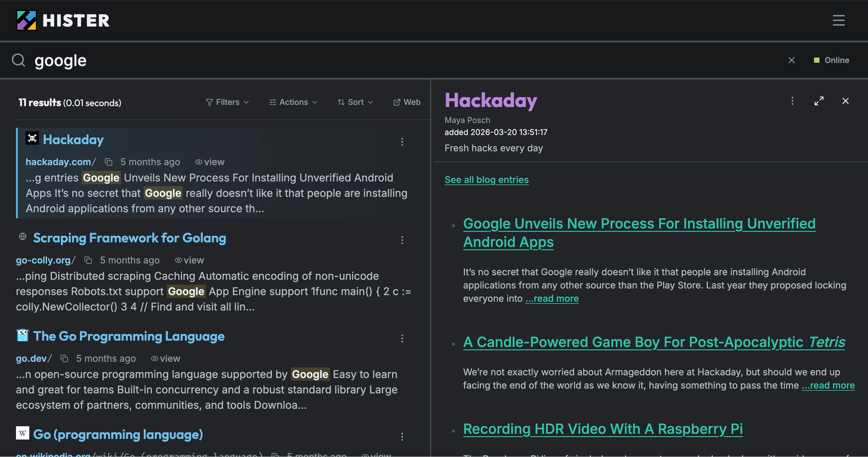View preview of Hackaday result
The image size is (868, 457).
[x=209, y=162]
